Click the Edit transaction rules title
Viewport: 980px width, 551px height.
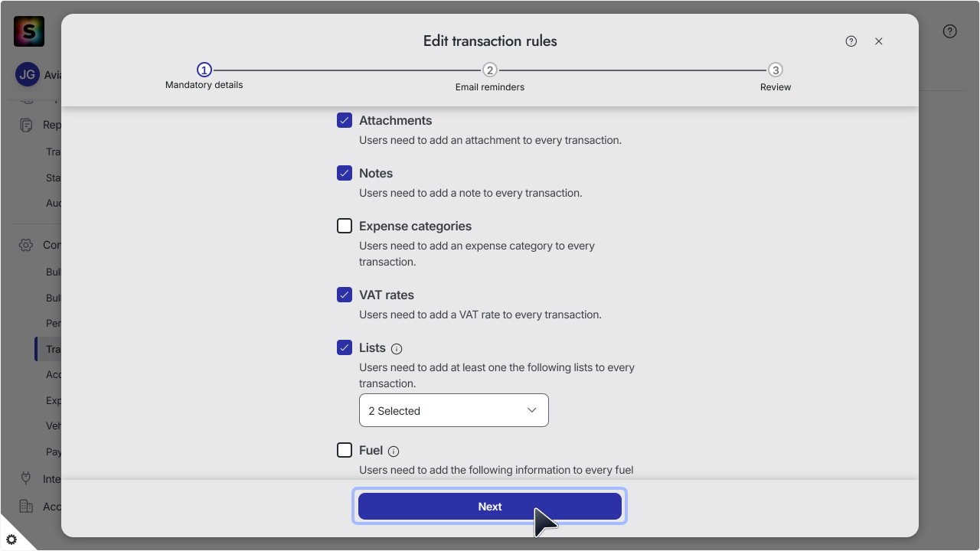pyautogui.click(x=490, y=41)
